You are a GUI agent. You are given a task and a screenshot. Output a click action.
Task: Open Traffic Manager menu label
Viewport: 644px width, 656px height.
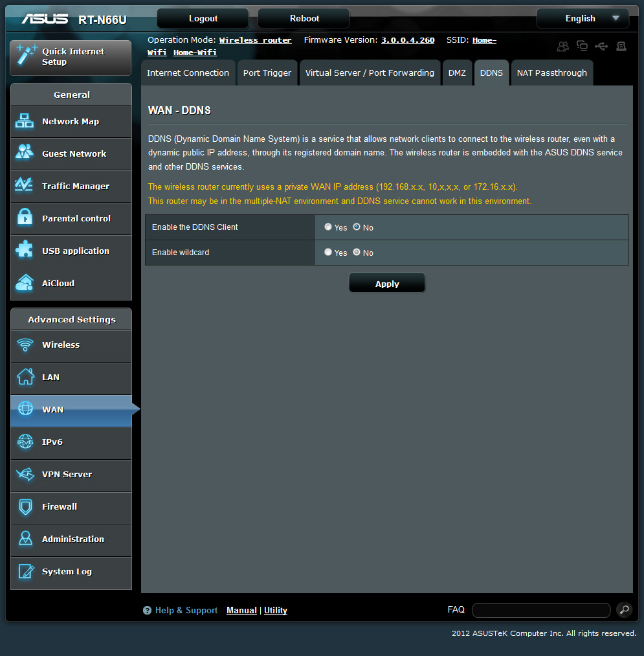[x=76, y=186]
